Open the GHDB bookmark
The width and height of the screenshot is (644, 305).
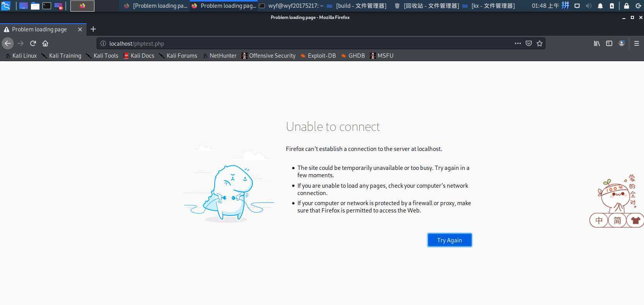pyautogui.click(x=353, y=56)
